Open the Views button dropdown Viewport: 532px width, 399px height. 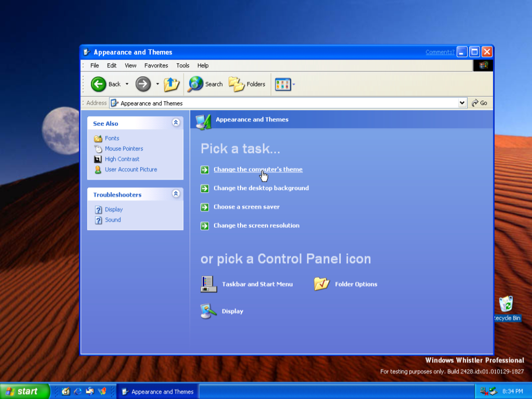[x=294, y=84]
